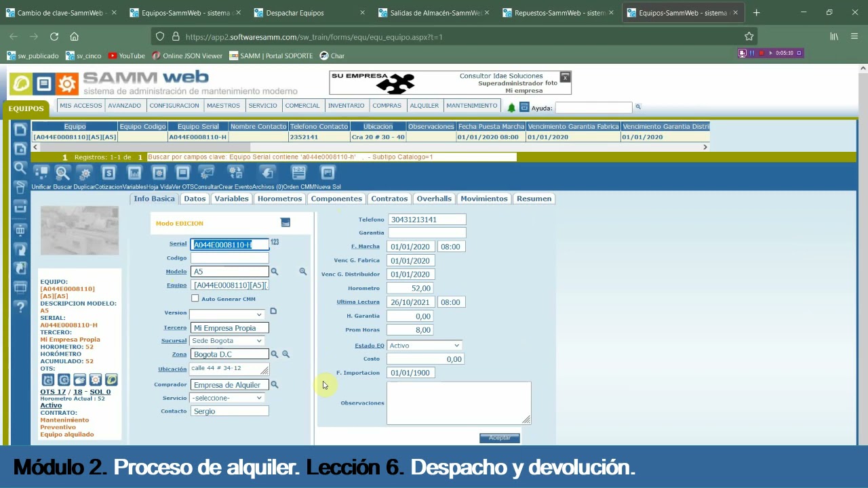The height and width of the screenshot is (488, 868).
Task: Open the Version dropdown
Action: [226, 314]
